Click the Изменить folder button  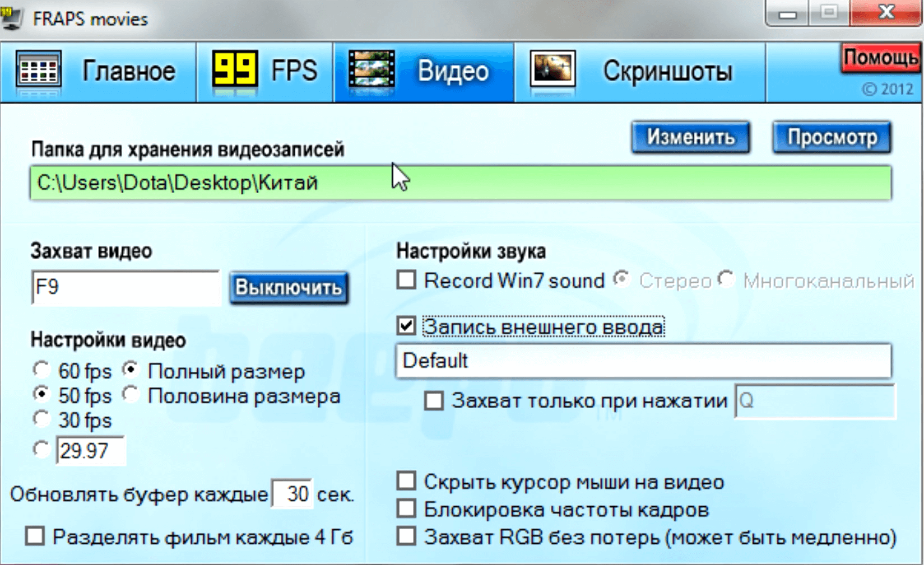tap(690, 137)
